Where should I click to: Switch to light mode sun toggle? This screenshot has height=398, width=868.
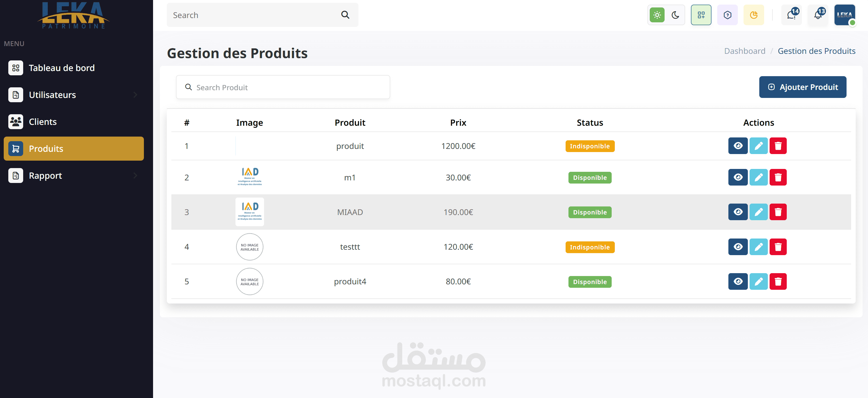tap(657, 15)
